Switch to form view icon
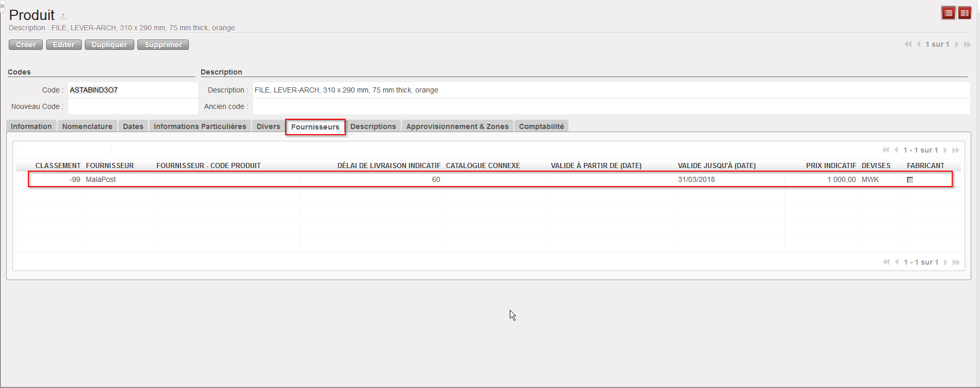 tap(965, 13)
